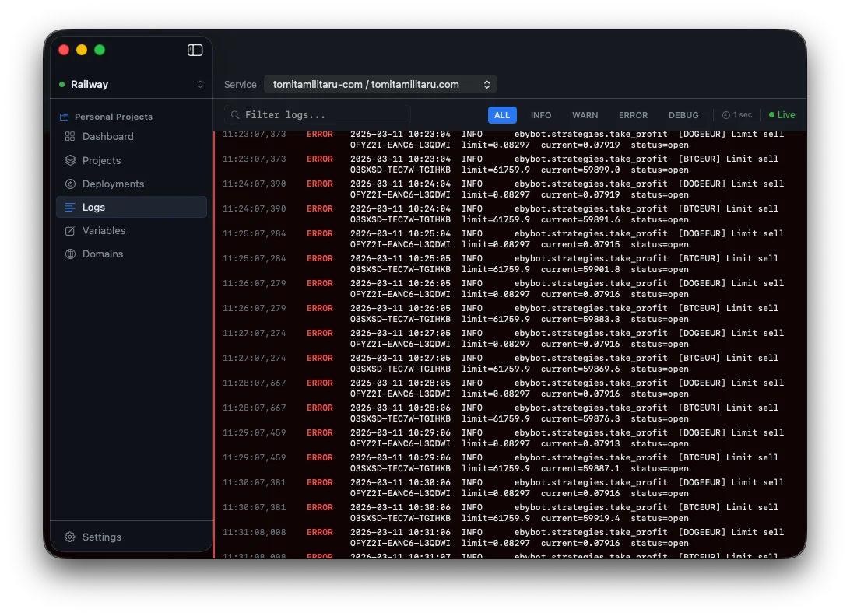Click the Domains globe icon
Screen dimensions: 850x616
coord(71,254)
